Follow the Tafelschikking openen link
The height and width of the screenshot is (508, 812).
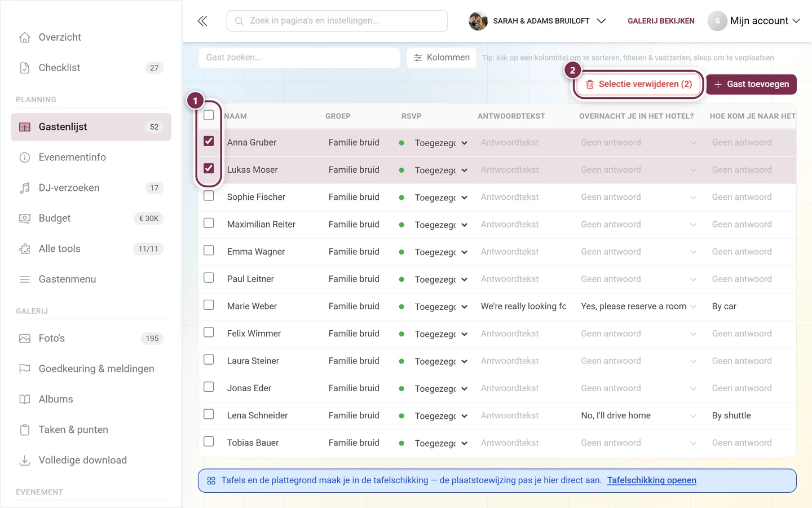(652, 480)
